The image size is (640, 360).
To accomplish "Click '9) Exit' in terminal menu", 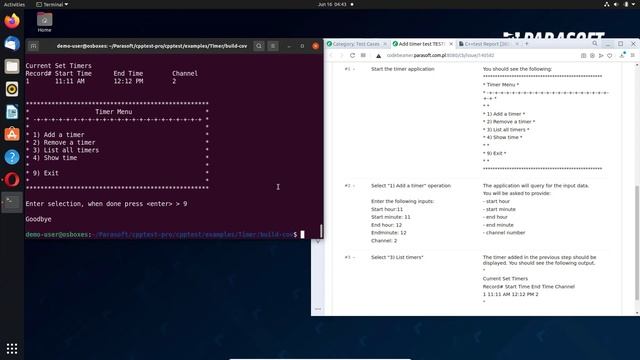I will [x=45, y=173].
